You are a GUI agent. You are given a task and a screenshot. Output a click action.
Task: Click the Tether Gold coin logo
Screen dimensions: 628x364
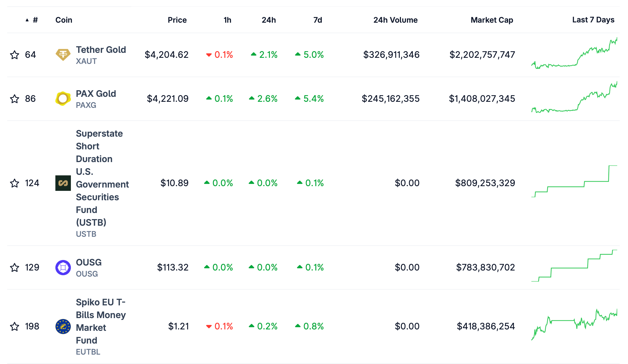[x=63, y=55]
